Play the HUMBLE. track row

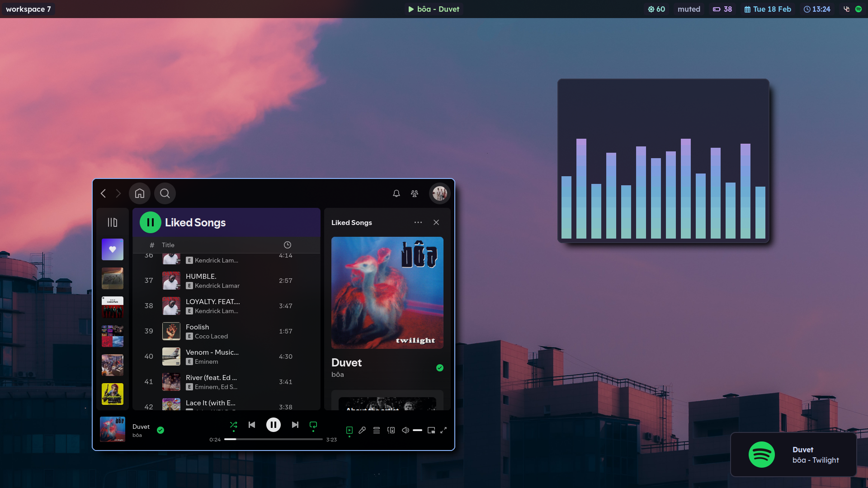click(x=226, y=281)
